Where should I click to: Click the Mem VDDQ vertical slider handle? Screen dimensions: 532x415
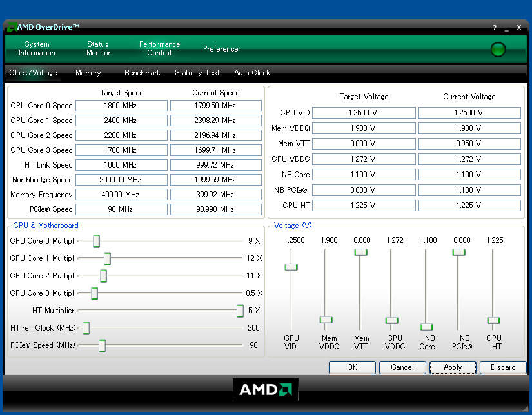pyautogui.click(x=326, y=320)
